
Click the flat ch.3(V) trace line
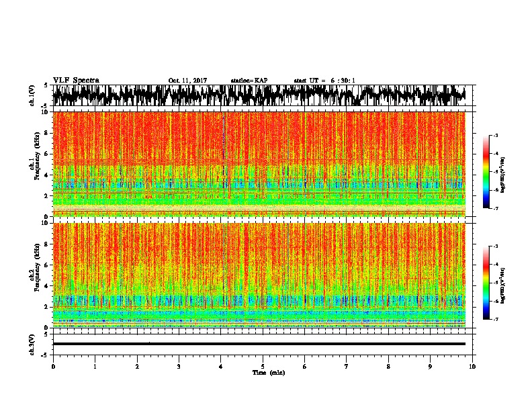tap(259, 344)
